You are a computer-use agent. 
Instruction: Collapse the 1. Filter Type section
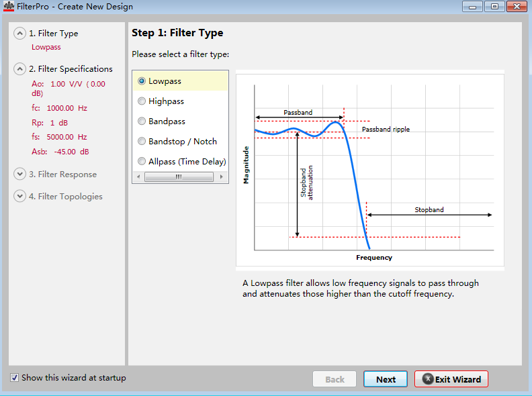point(19,34)
